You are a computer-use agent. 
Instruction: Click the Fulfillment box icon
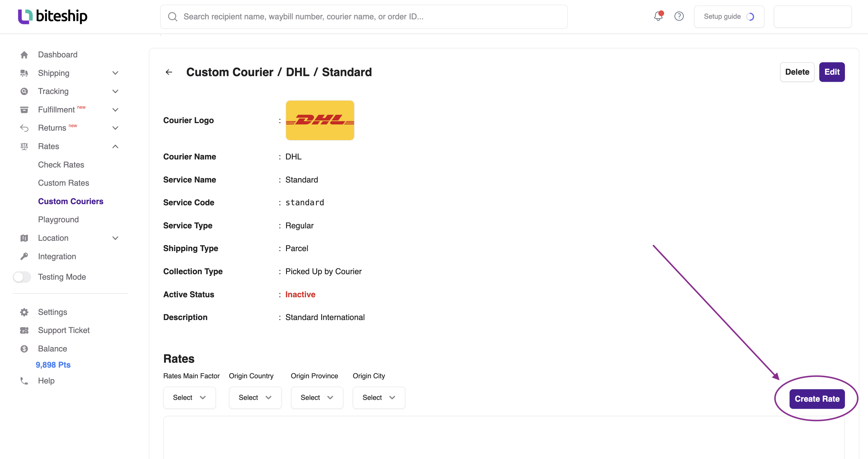(x=24, y=110)
